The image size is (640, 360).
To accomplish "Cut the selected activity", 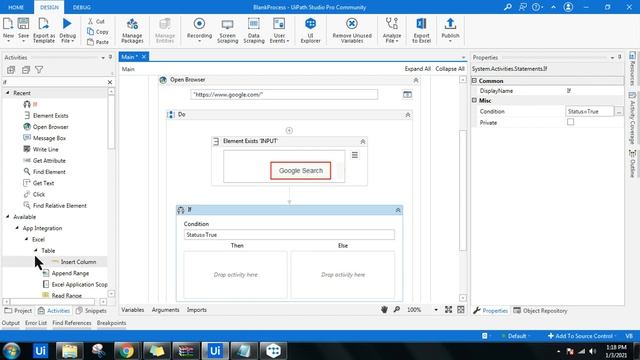I will click(96, 21).
